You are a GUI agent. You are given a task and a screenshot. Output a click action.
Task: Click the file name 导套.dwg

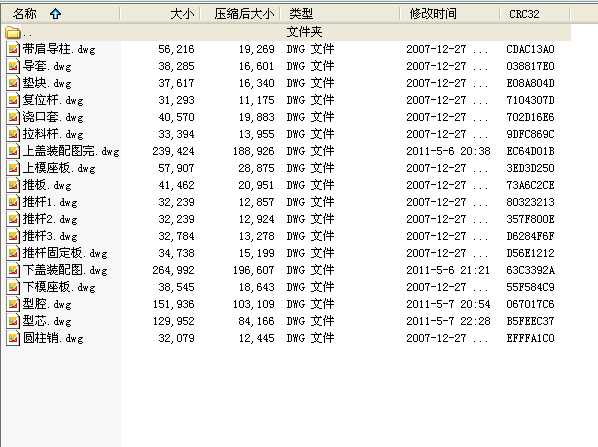[47, 66]
